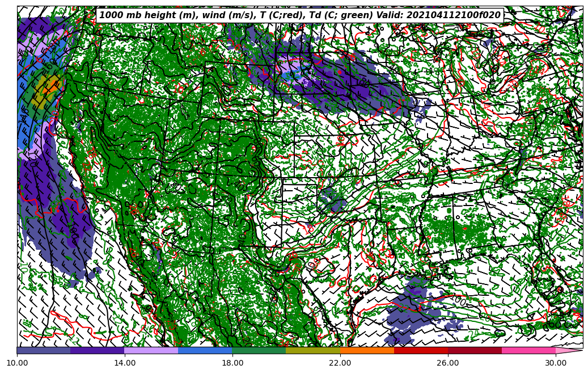This screenshot has height=373, width=588.
Task: Pick the lavender 14–16 colorbar segment
Action: (x=151, y=350)
